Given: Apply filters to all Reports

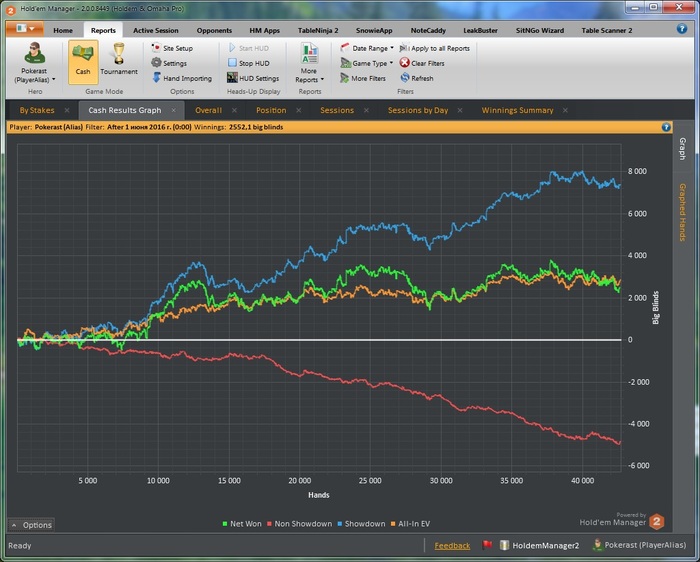Looking at the screenshot, I should tap(435, 48).
